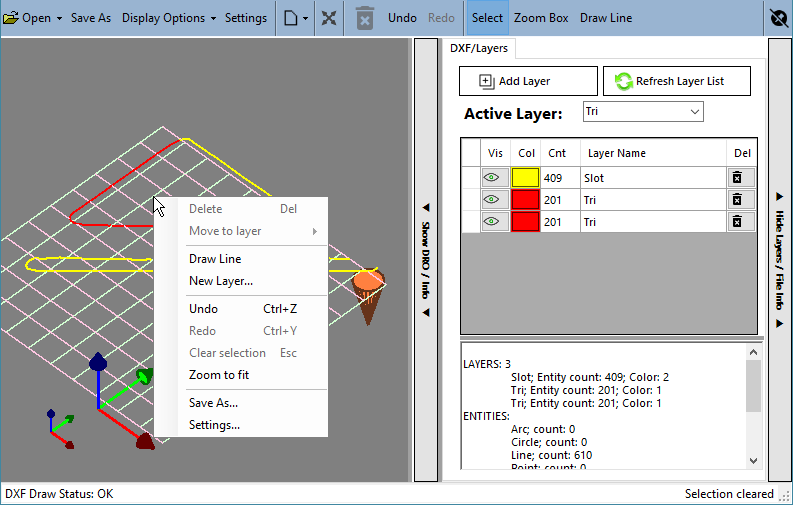This screenshot has height=505, width=793.
Task: Click Clear selection in context menu
Action: click(x=241, y=353)
